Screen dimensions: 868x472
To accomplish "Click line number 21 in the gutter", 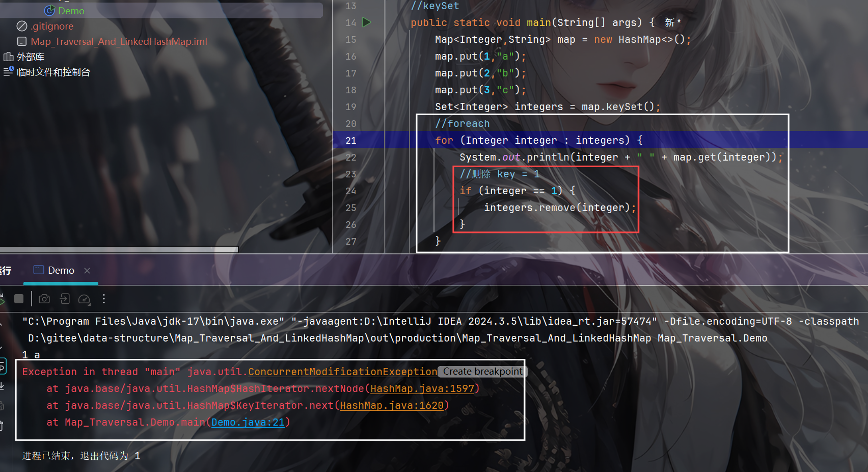I will tap(351, 140).
